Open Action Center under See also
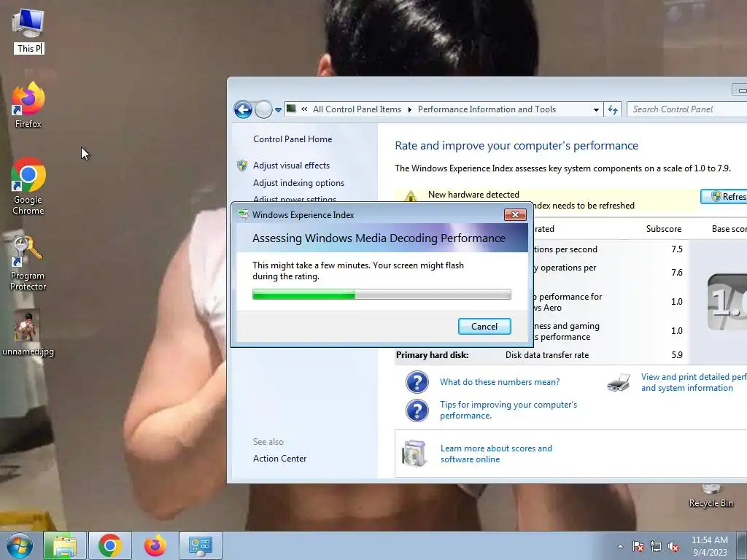Viewport: 747px width, 560px height. pyautogui.click(x=279, y=459)
